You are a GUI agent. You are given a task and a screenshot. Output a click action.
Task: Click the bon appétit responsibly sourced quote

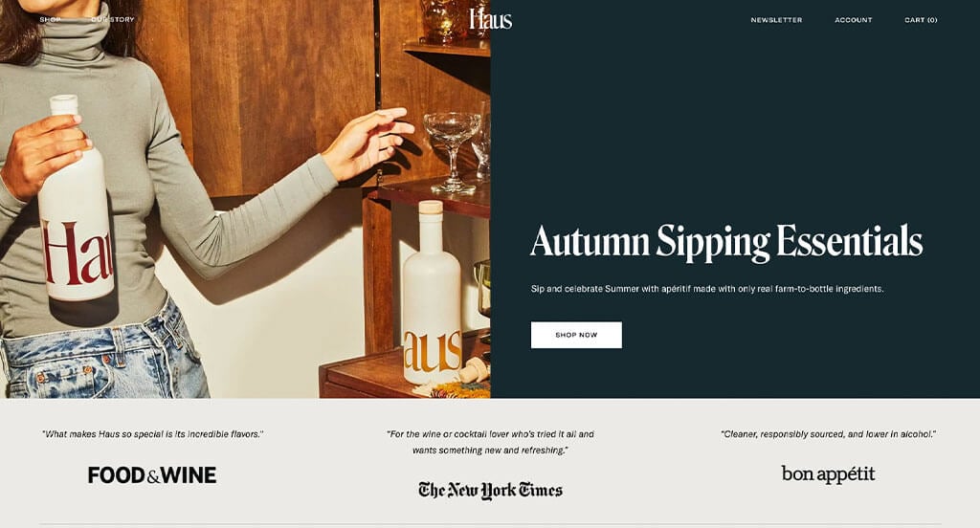pyautogui.click(x=828, y=433)
